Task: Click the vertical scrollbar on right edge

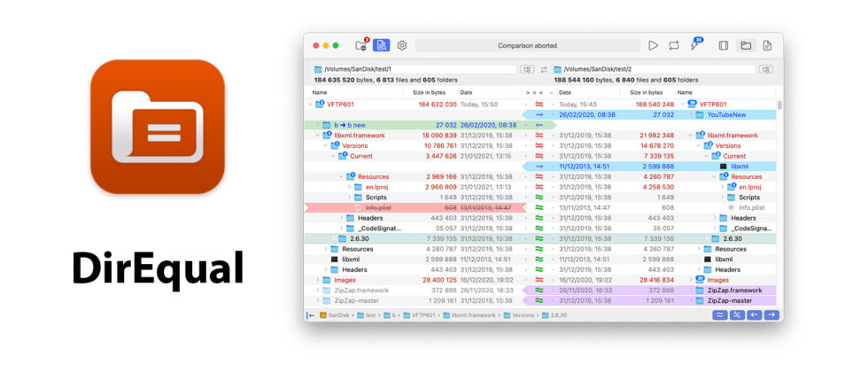Action: point(780,105)
